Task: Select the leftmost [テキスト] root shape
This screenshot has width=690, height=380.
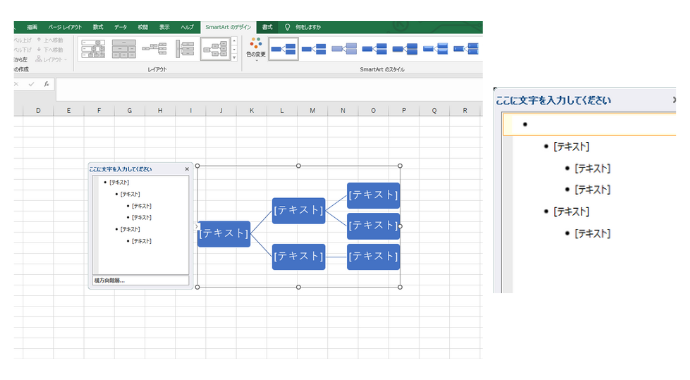Action: (x=224, y=234)
